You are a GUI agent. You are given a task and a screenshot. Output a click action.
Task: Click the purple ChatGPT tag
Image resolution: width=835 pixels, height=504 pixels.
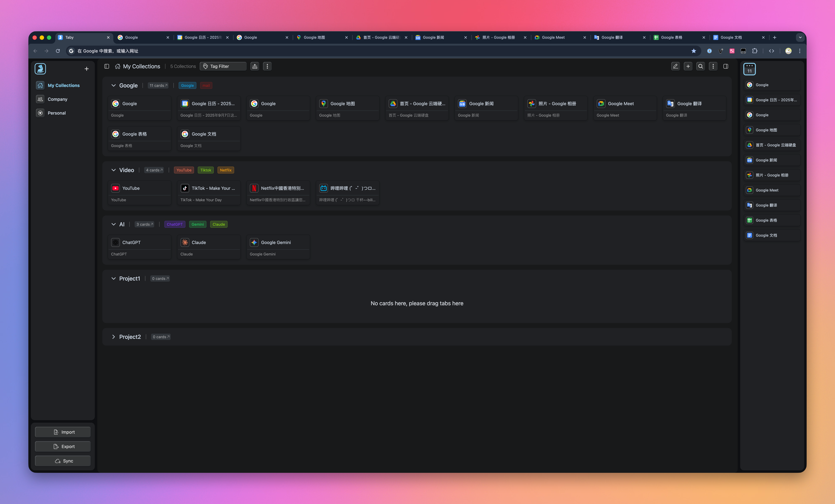175,224
